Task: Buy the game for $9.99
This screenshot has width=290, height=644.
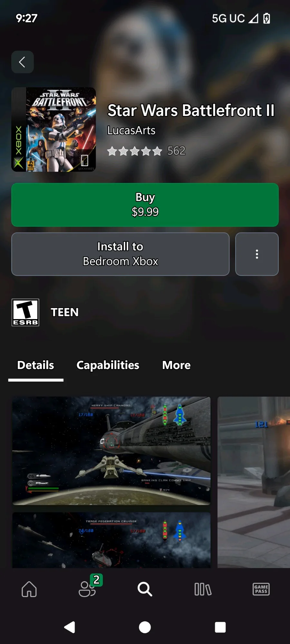Action: [x=145, y=205]
